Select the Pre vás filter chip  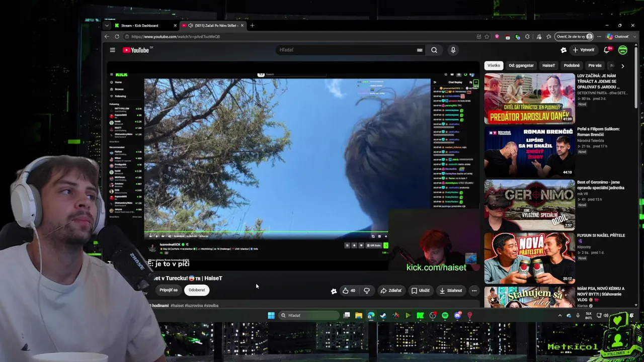click(x=595, y=65)
